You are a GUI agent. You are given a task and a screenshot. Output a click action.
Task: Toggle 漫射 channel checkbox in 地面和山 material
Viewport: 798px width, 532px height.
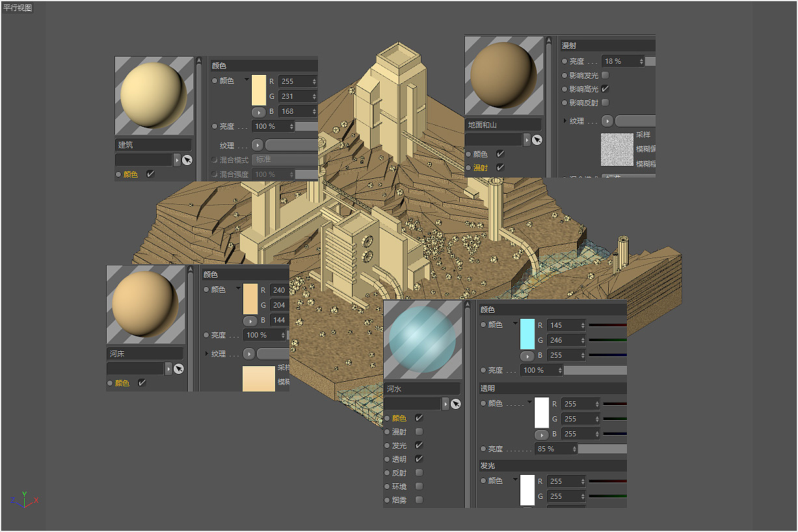coord(500,168)
